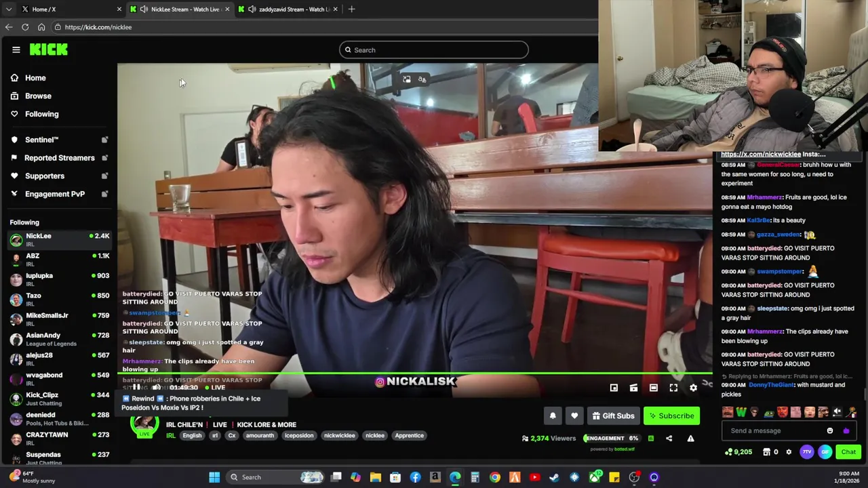Viewport: 868px width, 488px height.
Task: Toggle lock icon beside Engagement PvP
Action: 104,194
